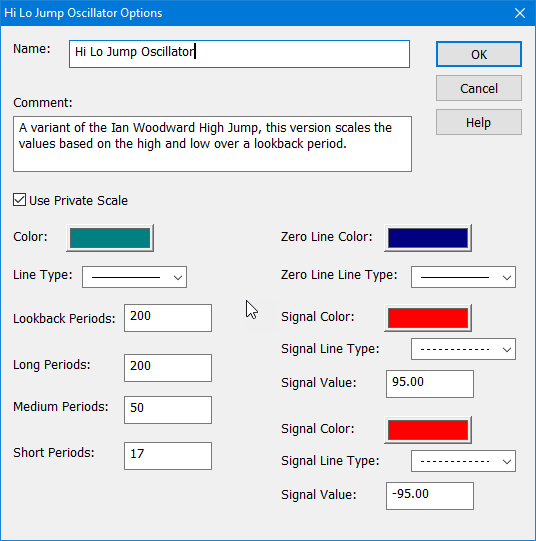
Task: Close the Hi Lo Jump Oscillator Options dialog
Action: pos(519,13)
